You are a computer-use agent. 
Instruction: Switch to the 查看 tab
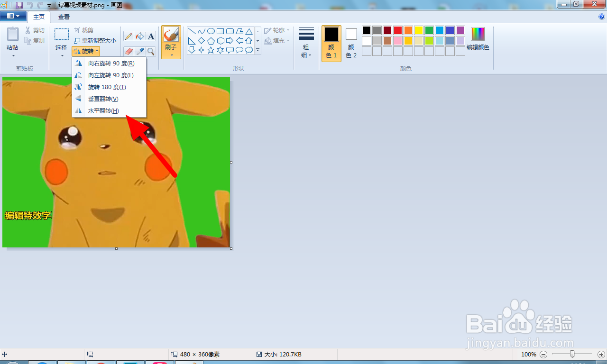pyautogui.click(x=64, y=17)
